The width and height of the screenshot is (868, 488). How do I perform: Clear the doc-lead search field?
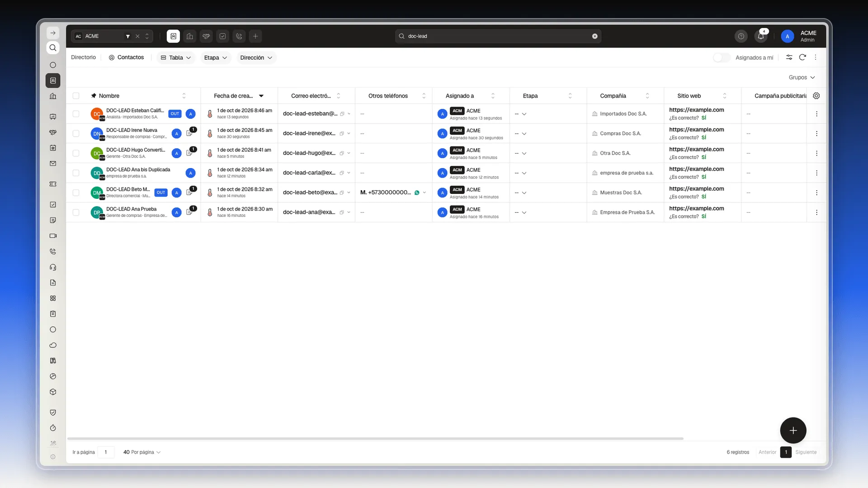(595, 36)
